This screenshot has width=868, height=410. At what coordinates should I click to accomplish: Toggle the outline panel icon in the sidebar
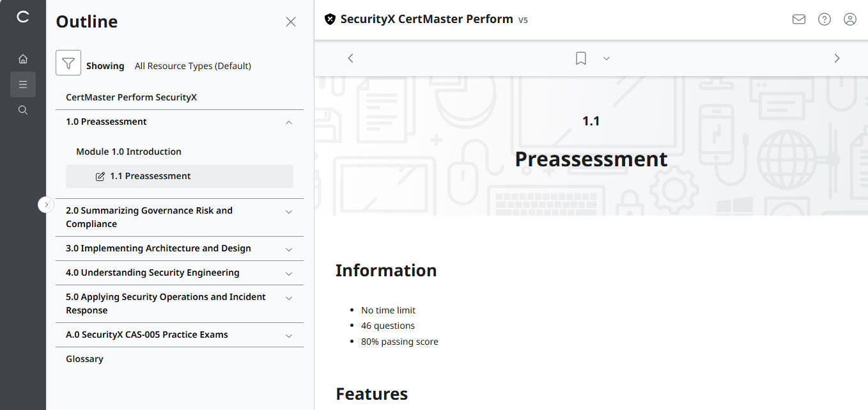[23, 84]
